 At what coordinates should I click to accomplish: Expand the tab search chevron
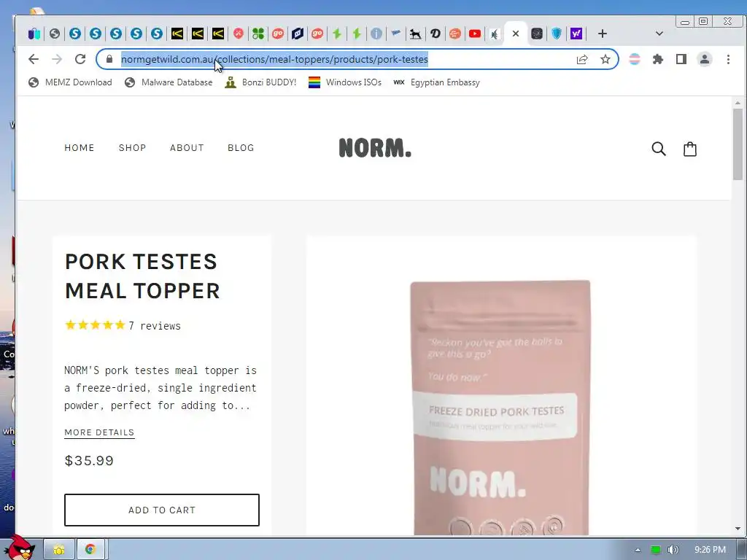(x=659, y=34)
